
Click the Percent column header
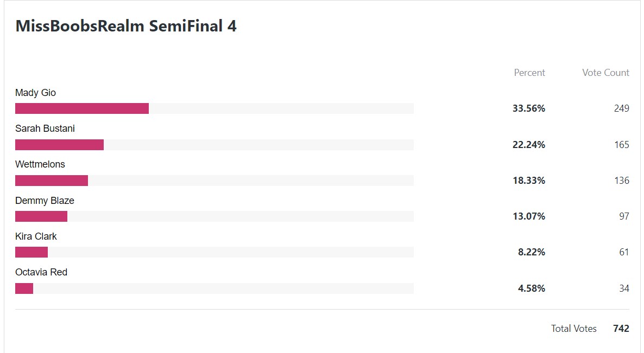529,73
